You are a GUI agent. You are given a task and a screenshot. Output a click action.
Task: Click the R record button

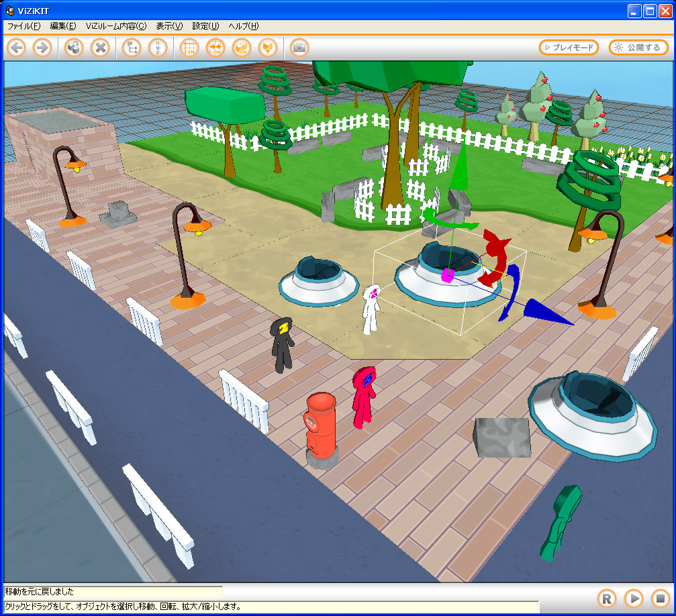[607, 599]
